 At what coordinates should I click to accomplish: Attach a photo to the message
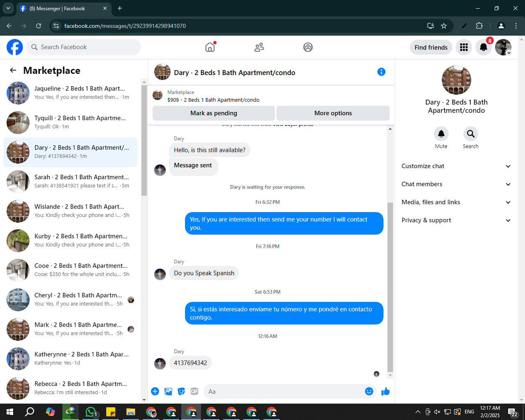(168, 391)
